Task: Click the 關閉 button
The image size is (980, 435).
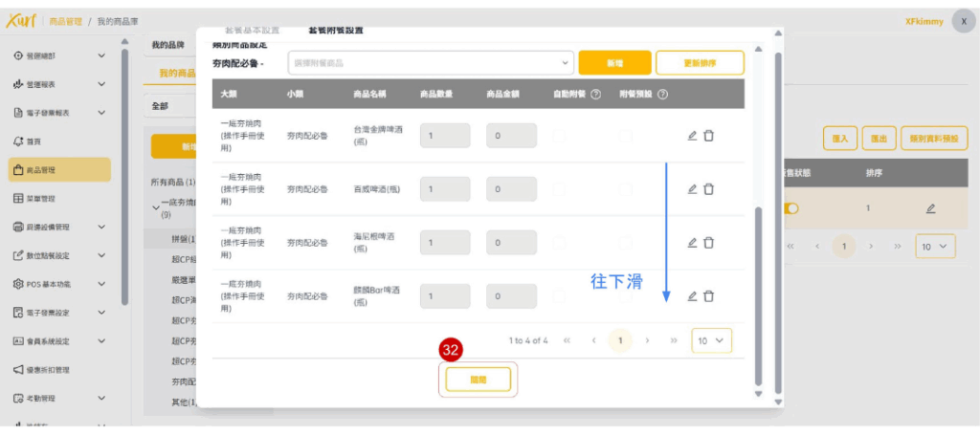Action: [479, 380]
